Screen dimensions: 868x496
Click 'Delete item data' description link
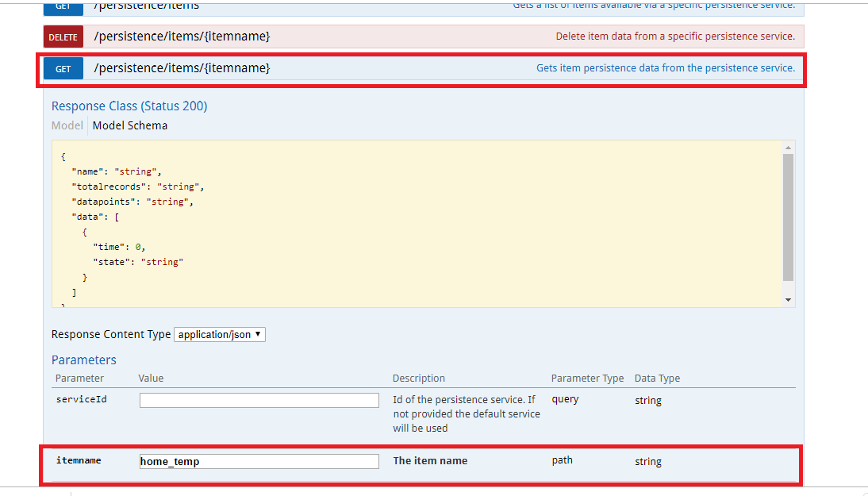tap(674, 37)
